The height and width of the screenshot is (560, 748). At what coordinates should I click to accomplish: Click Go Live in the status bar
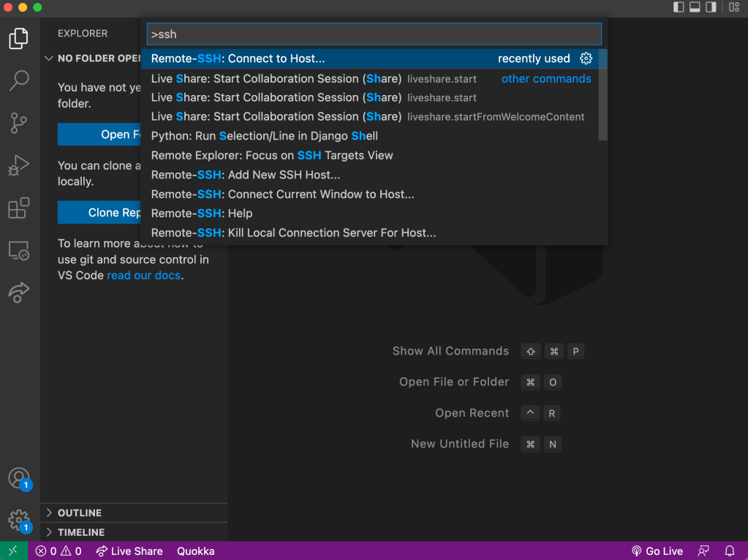657,551
